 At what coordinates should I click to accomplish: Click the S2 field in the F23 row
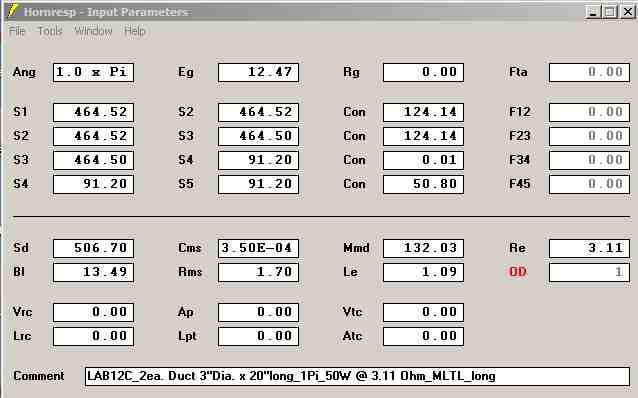coord(94,136)
